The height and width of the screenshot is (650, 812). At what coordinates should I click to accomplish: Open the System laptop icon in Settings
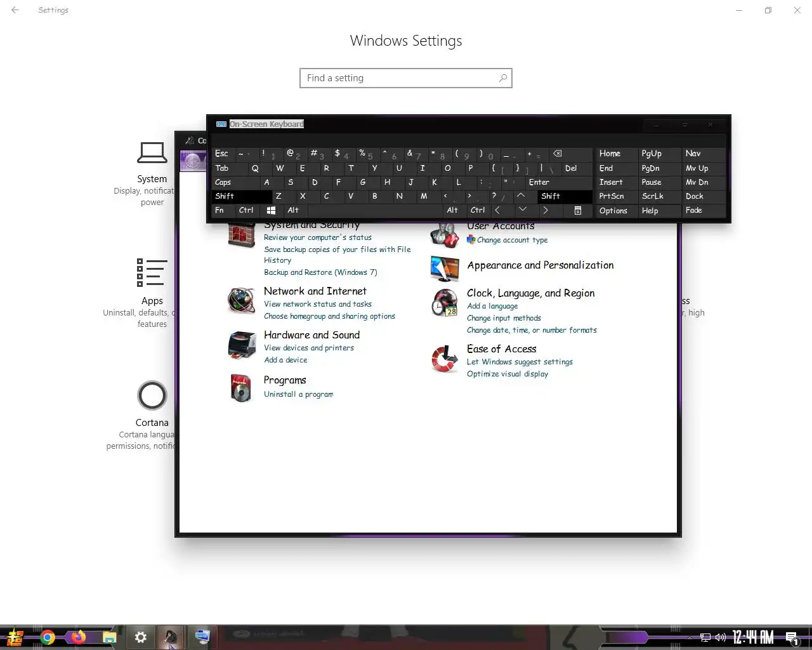tap(152, 153)
